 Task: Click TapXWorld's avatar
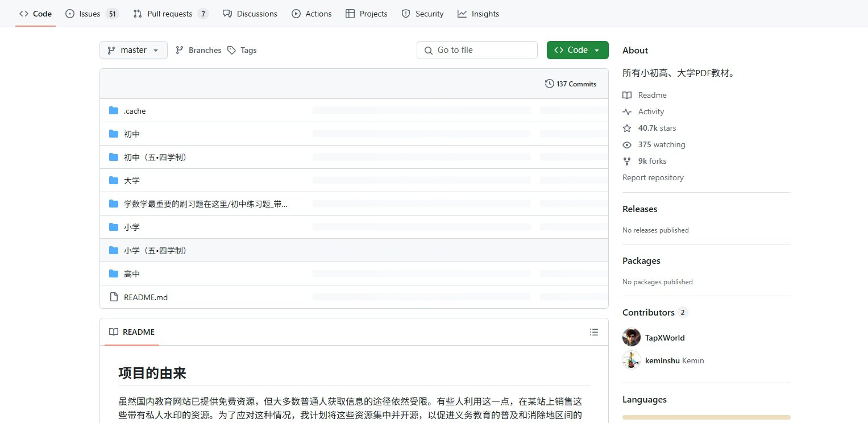click(x=632, y=338)
